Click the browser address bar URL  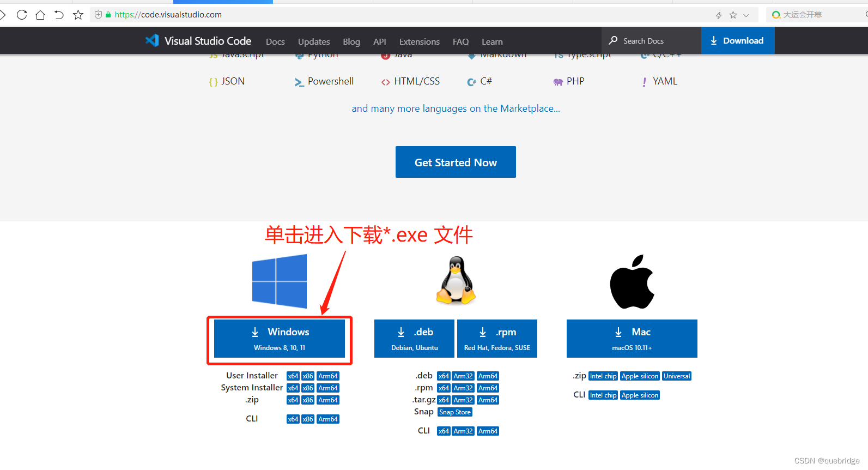[168, 15]
